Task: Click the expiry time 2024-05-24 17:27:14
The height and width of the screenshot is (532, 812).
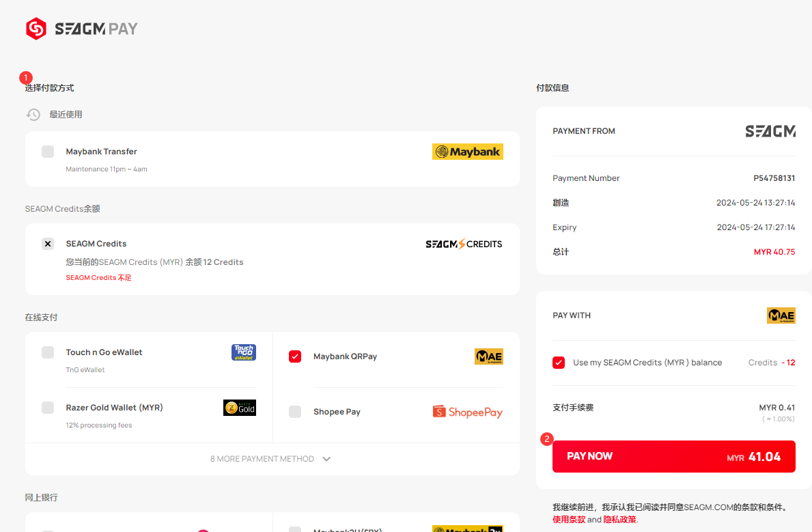Action: click(756, 227)
